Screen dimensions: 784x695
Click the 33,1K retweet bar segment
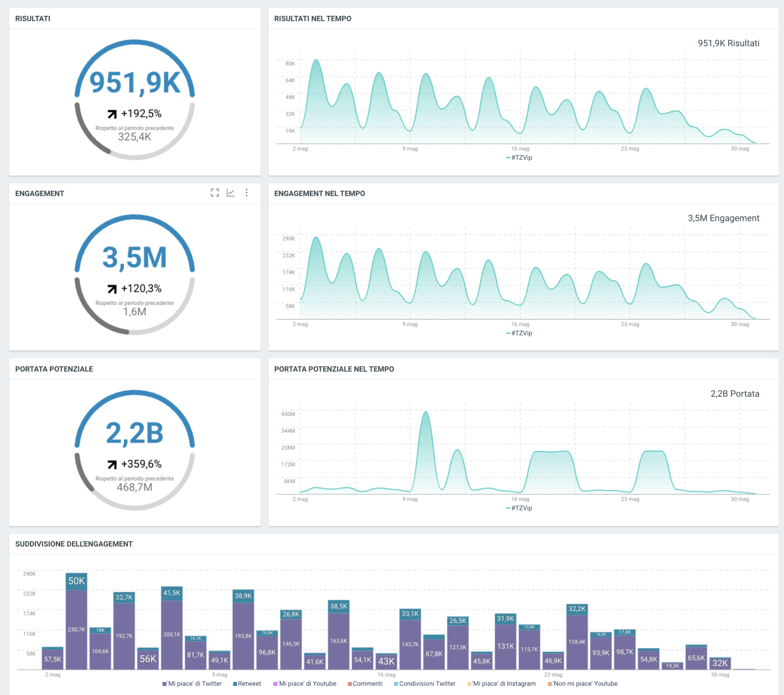(x=410, y=614)
